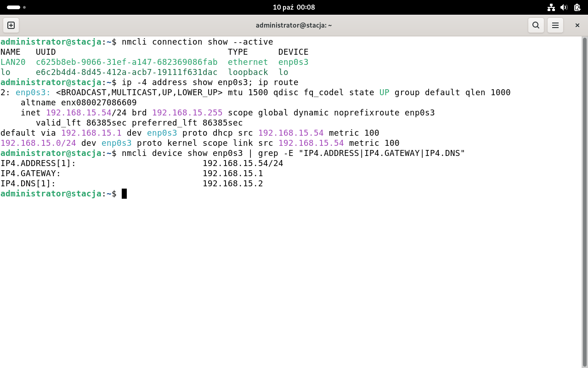This screenshot has height=368, width=588.
Task: Click the grep pattern "IP4.ADDRESS|IP4.GATEWAY|IP4.DNS"
Action: tap(382, 153)
